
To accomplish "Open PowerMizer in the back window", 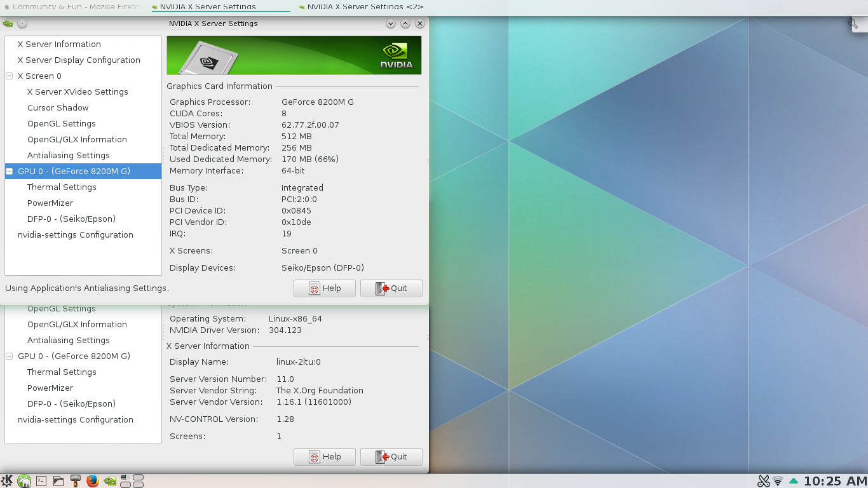I will (x=50, y=388).
